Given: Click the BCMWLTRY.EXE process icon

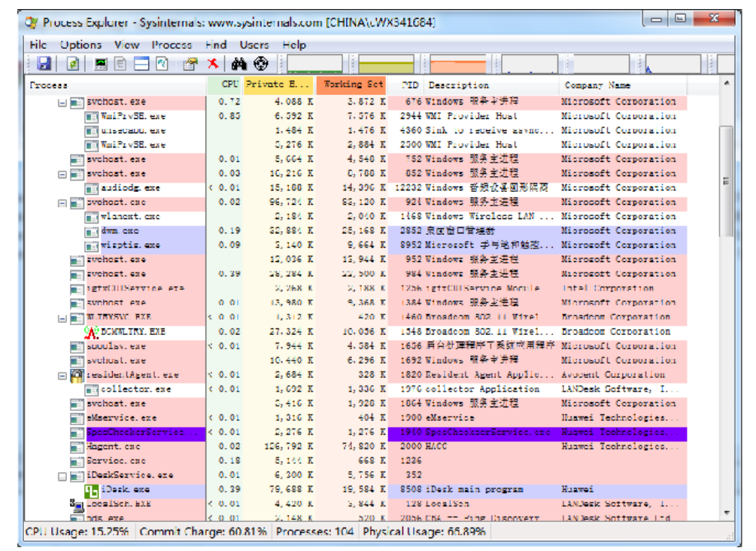Looking at the screenshot, I should [x=92, y=332].
